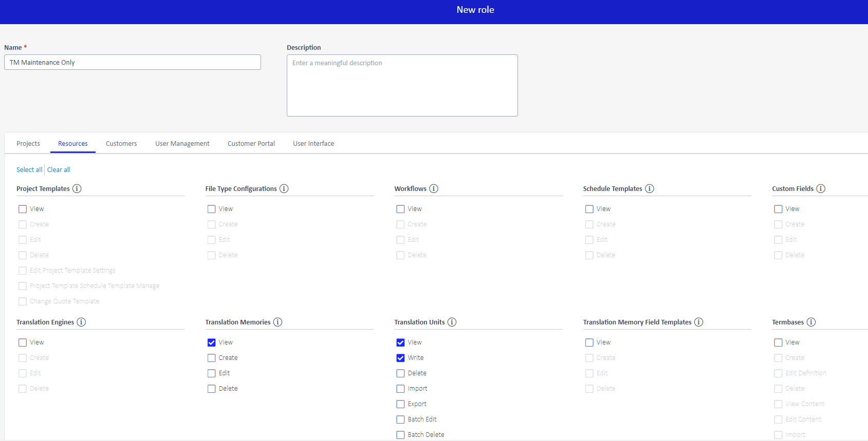Viewport: 868px width, 441px height.
Task: Uncheck View under Translation Units
Action: pyautogui.click(x=400, y=342)
